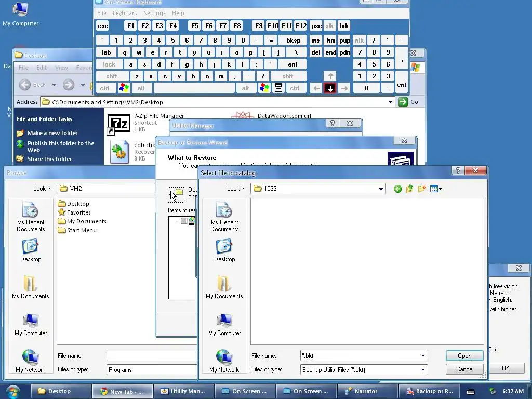Viewport: 532px width, 399px height.
Task: Click Cancel in Select file to catalog
Action: 464,369
